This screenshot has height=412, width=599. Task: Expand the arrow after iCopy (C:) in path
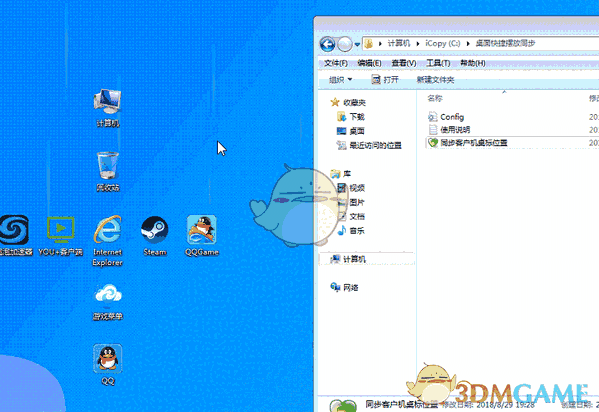click(x=468, y=44)
